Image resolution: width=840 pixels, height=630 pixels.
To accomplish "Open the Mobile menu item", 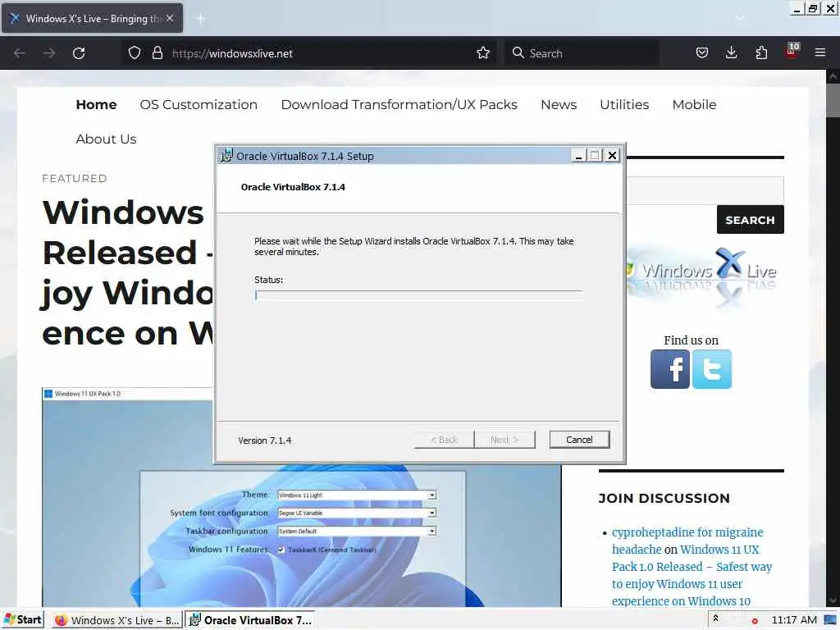I will coord(694,104).
